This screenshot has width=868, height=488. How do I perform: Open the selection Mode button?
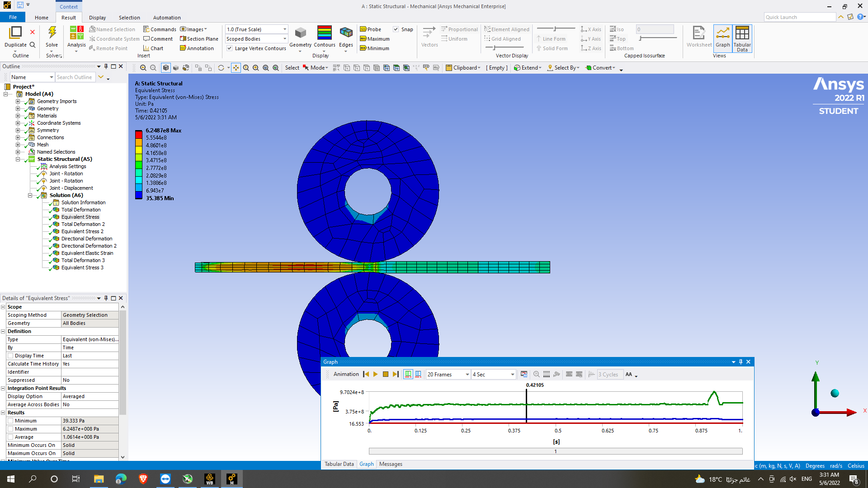click(x=316, y=68)
